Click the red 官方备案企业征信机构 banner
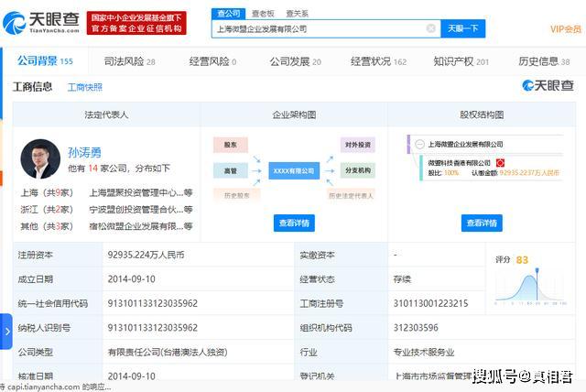 [136, 23]
